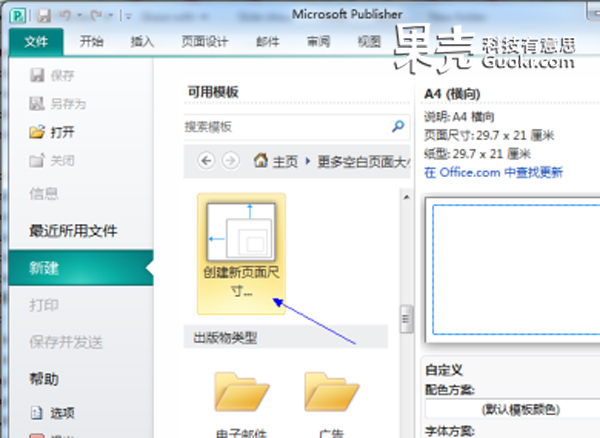Go back with the left arrow button
Screen dimensions: 600x438
click(207, 160)
